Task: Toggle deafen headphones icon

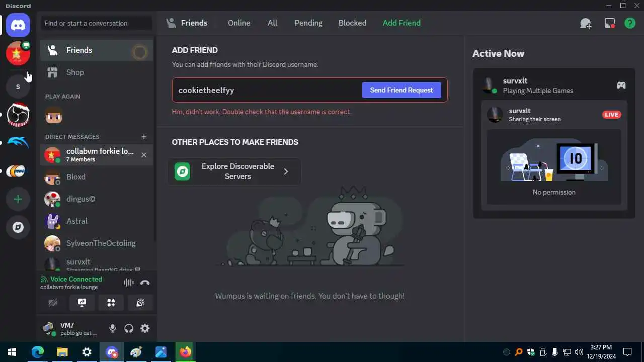Action: [129, 328]
